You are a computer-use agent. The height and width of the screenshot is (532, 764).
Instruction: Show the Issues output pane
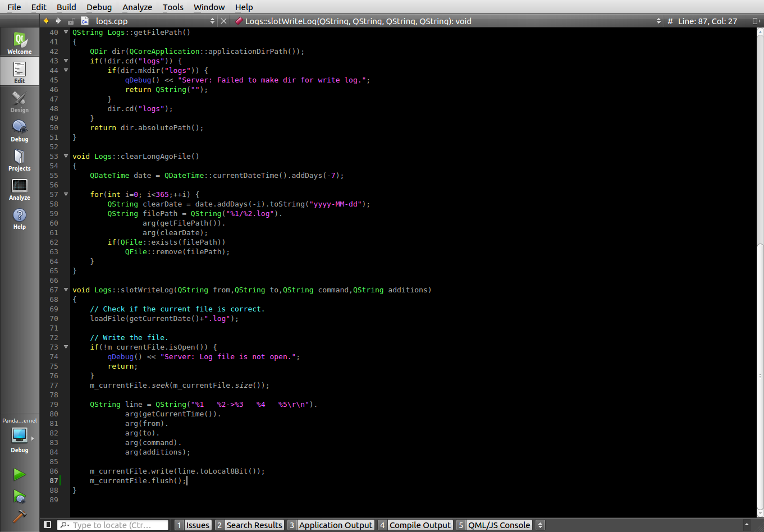(x=193, y=525)
